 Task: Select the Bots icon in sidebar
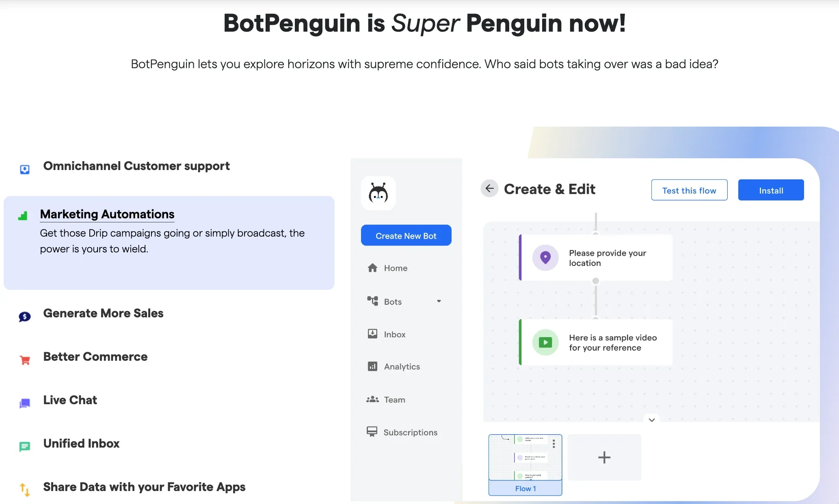[372, 301]
